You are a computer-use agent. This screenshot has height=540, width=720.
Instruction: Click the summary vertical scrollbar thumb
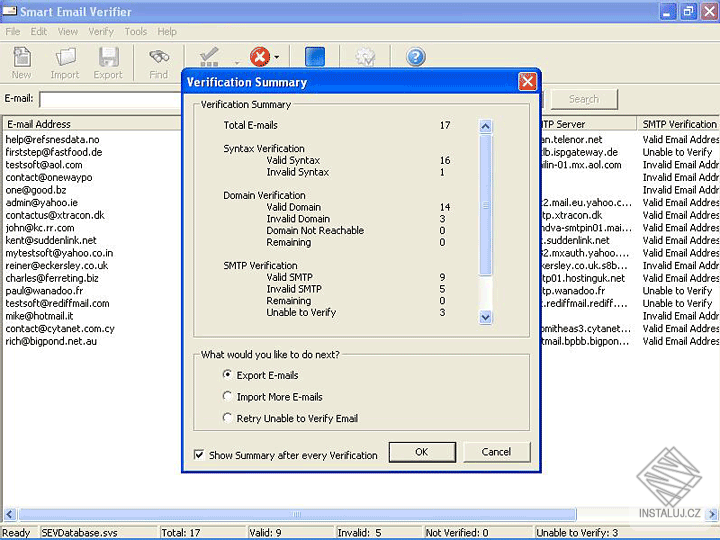click(485, 205)
